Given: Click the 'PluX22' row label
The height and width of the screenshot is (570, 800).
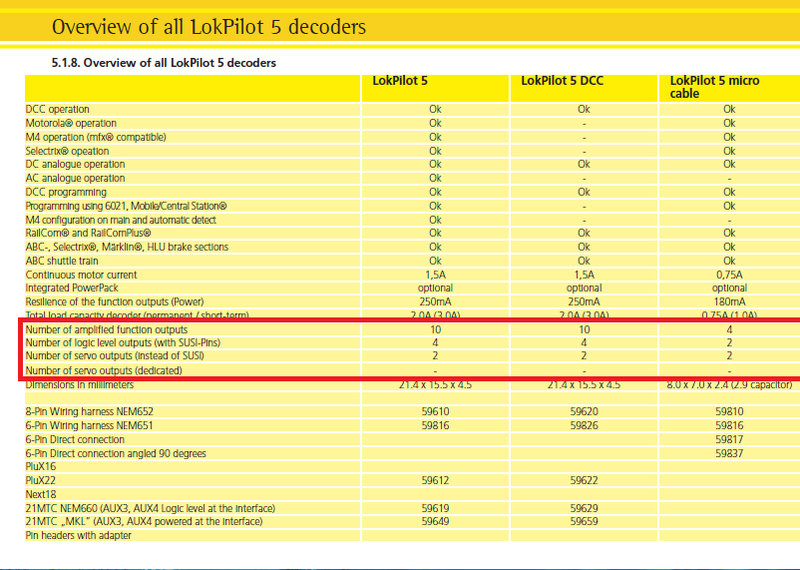Looking at the screenshot, I should (x=41, y=480).
